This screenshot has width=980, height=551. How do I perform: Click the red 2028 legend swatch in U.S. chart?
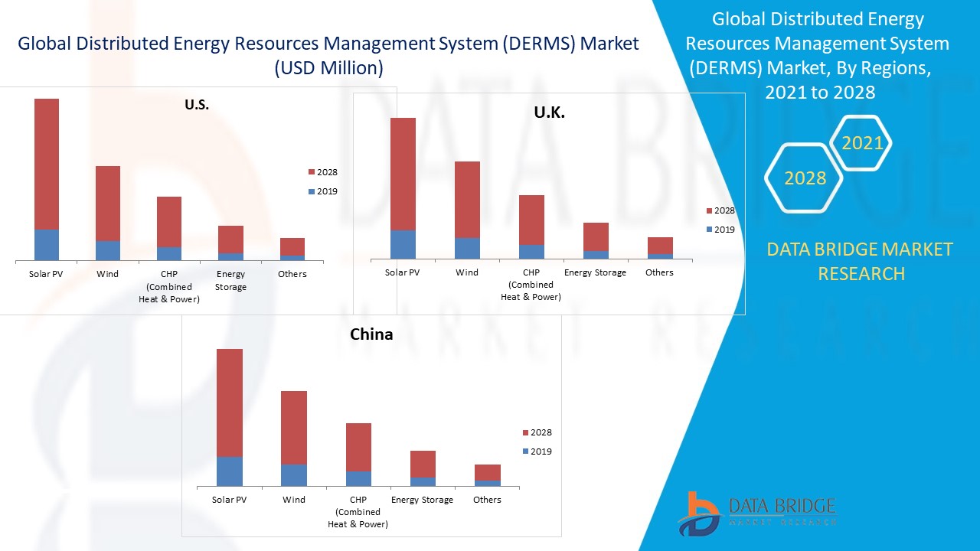point(311,173)
